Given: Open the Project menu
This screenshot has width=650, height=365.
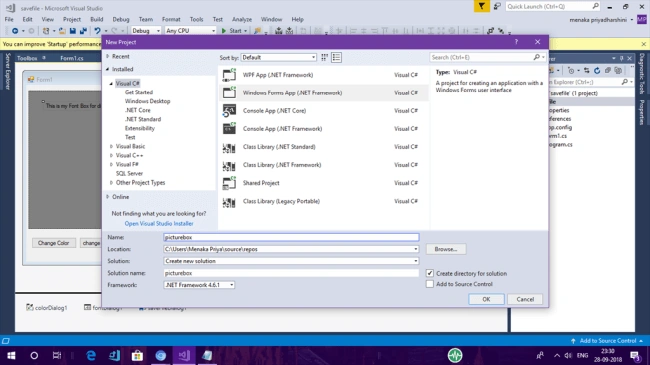Looking at the screenshot, I should 72,19.
